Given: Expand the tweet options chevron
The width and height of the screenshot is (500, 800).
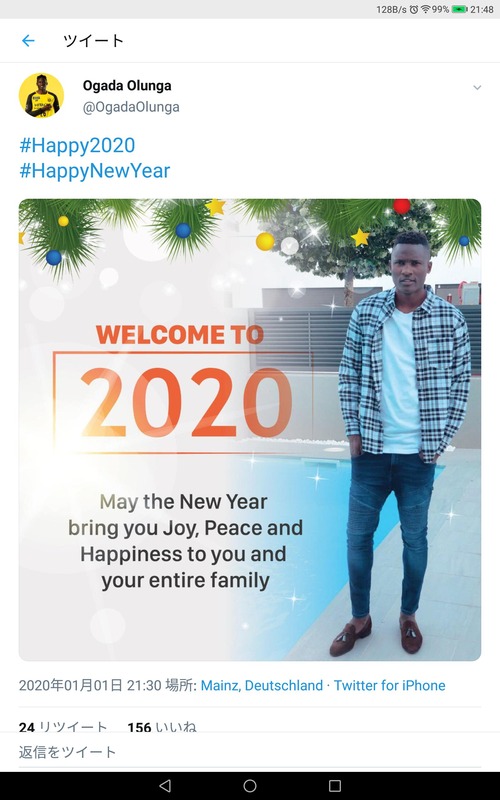Looking at the screenshot, I should coord(477,88).
